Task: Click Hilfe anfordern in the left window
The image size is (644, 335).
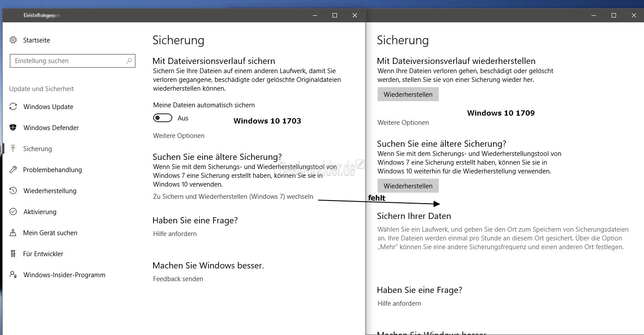Action: click(175, 233)
